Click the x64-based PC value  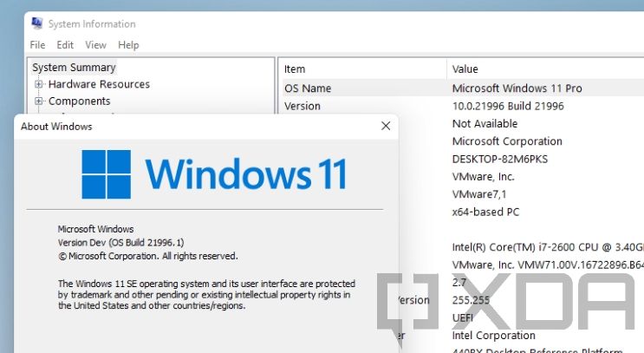(x=485, y=212)
